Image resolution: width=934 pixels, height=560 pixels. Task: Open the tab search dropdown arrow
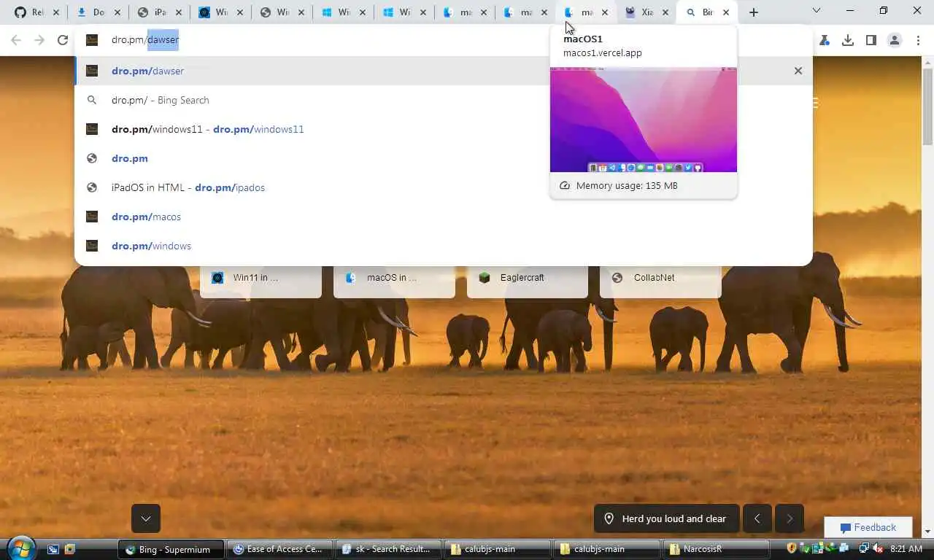pos(817,11)
